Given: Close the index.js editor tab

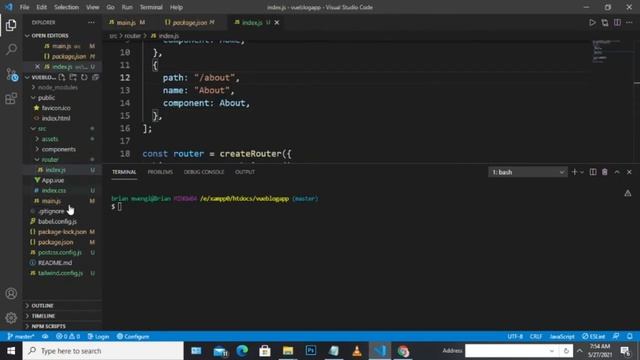Looking at the screenshot, I should pyautogui.click(x=277, y=22).
